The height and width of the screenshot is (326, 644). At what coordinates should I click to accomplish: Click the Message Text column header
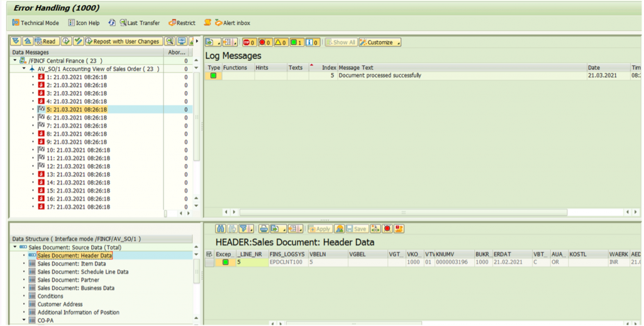click(462, 68)
